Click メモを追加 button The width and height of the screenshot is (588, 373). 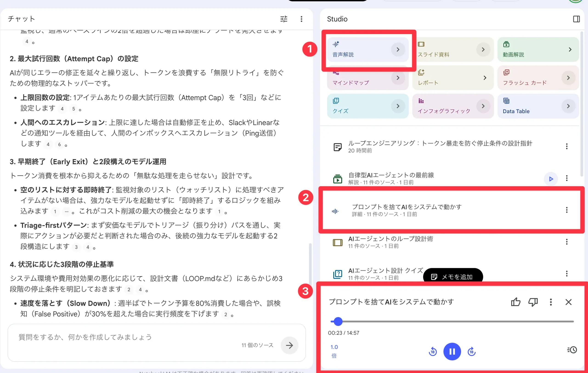453,276
